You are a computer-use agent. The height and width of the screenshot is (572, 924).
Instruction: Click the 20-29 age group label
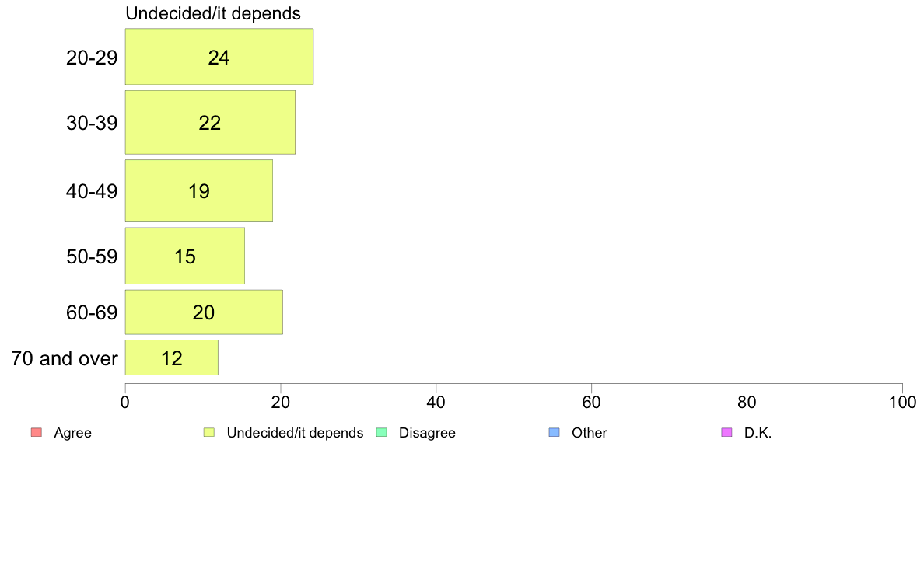pos(92,58)
